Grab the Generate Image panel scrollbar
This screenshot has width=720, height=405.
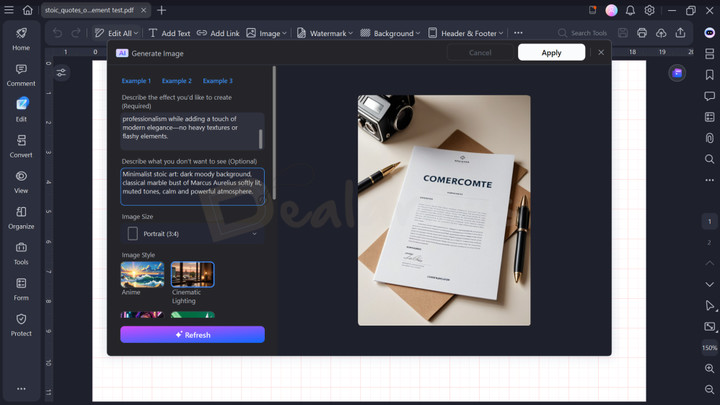274,133
